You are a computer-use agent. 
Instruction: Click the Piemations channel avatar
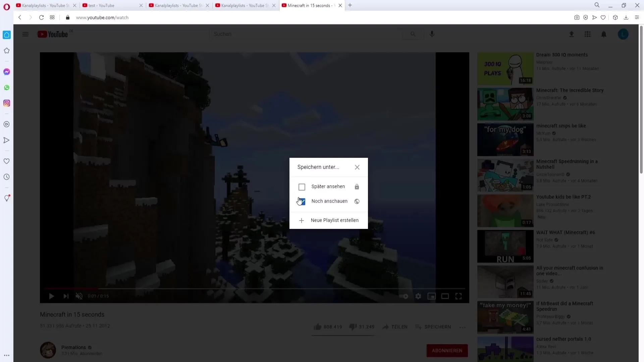48,350
